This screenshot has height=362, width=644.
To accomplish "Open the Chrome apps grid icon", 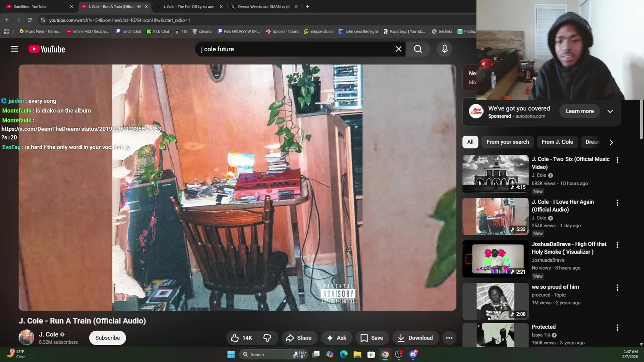I will click(6, 31).
